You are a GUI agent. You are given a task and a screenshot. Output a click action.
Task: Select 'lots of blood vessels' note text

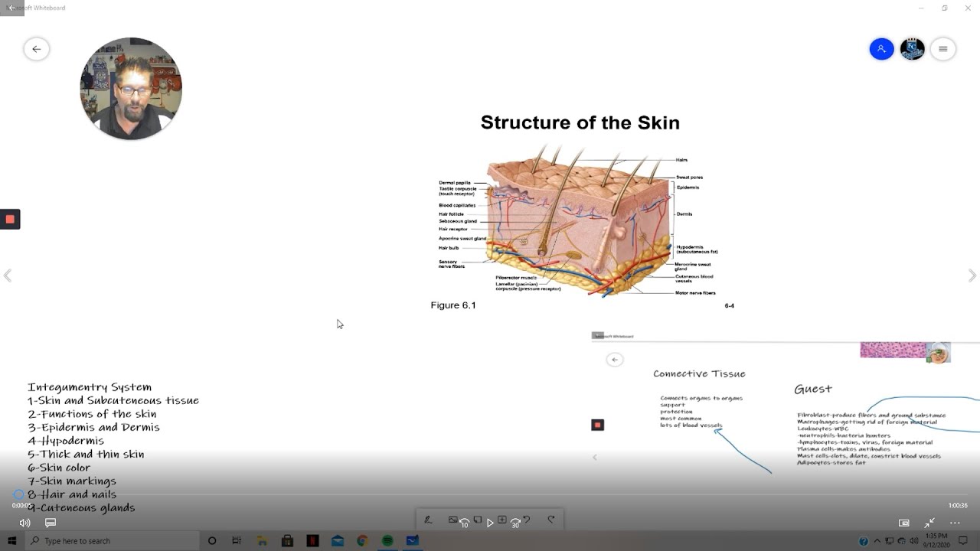pyautogui.click(x=691, y=425)
